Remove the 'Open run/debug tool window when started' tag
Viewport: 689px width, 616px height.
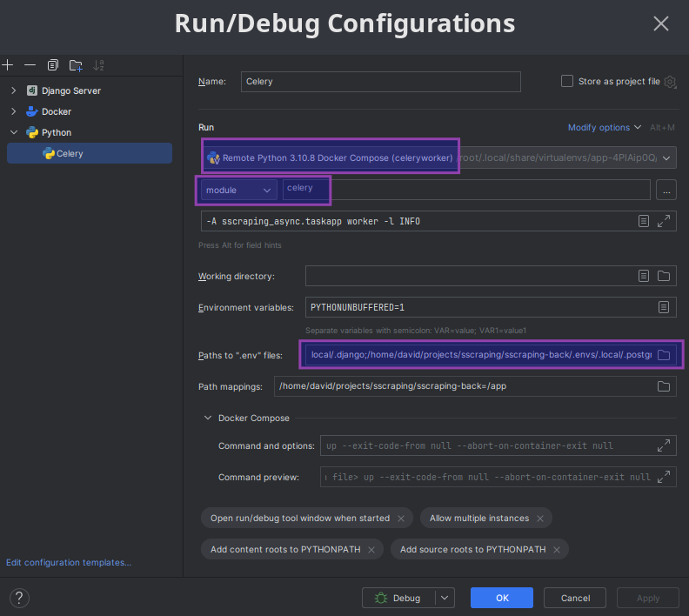pos(401,519)
